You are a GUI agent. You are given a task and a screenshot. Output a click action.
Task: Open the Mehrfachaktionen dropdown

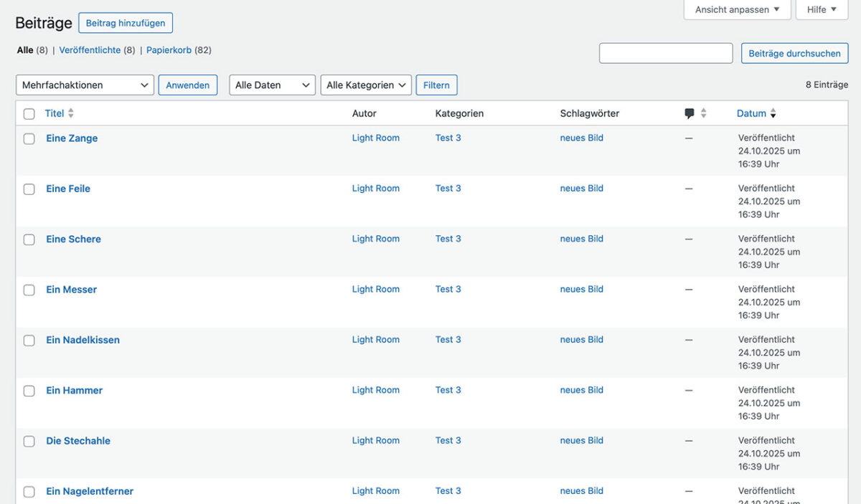[84, 85]
